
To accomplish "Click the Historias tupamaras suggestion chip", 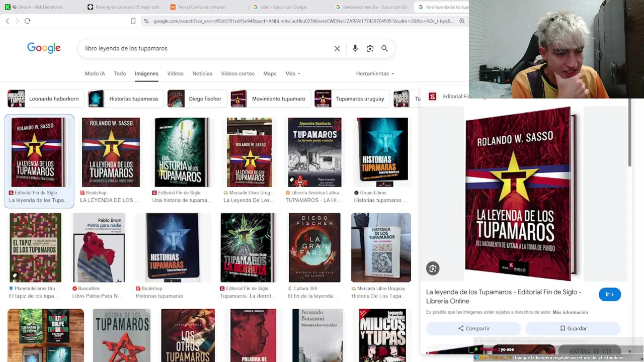I will point(125,99).
